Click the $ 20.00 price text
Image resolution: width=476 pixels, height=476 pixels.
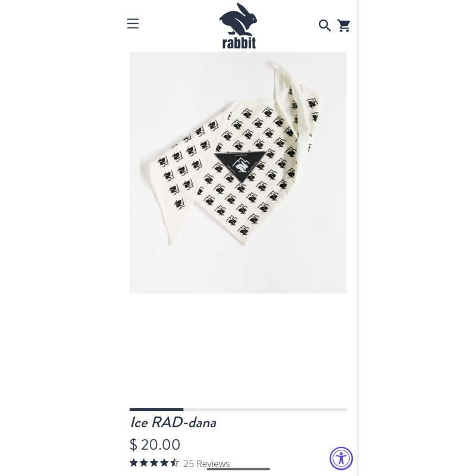155,444
